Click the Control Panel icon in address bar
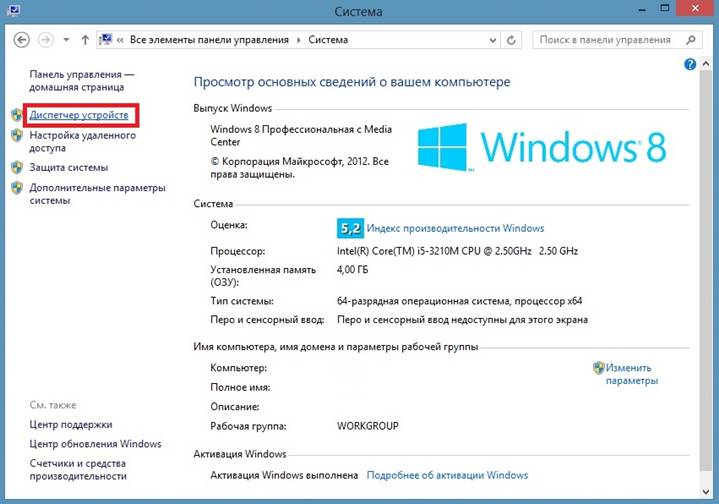Image resolution: width=719 pixels, height=504 pixels. [x=106, y=39]
